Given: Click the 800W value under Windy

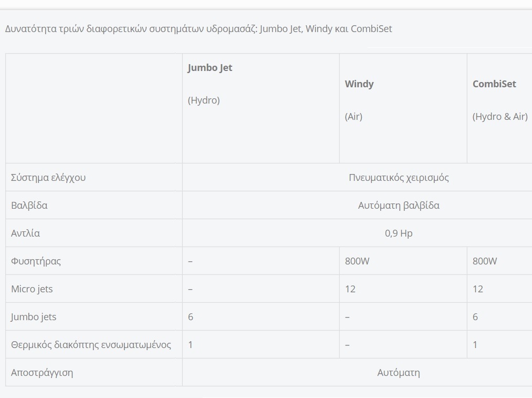Looking at the screenshot, I should [357, 261].
